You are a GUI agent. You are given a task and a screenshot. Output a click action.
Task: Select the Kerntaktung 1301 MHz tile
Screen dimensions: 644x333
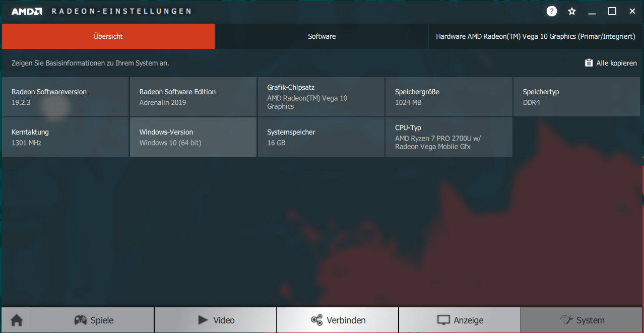coord(65,137)
